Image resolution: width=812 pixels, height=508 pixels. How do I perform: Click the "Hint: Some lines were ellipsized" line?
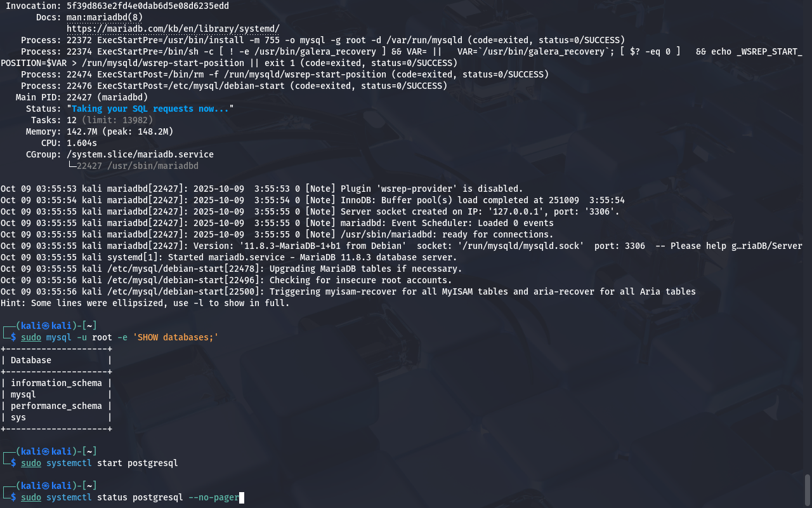[x=145, y=303]
